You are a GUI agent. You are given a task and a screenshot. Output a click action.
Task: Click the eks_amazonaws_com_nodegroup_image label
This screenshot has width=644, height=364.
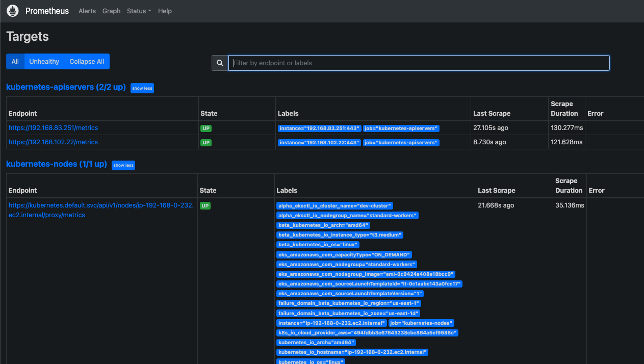click(366, 274)
